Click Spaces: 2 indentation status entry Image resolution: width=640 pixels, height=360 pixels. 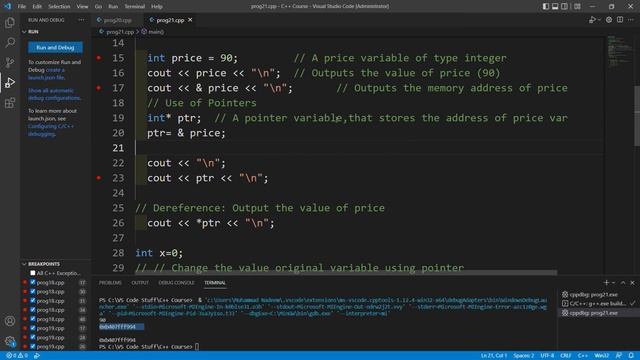tap(524, 356)
